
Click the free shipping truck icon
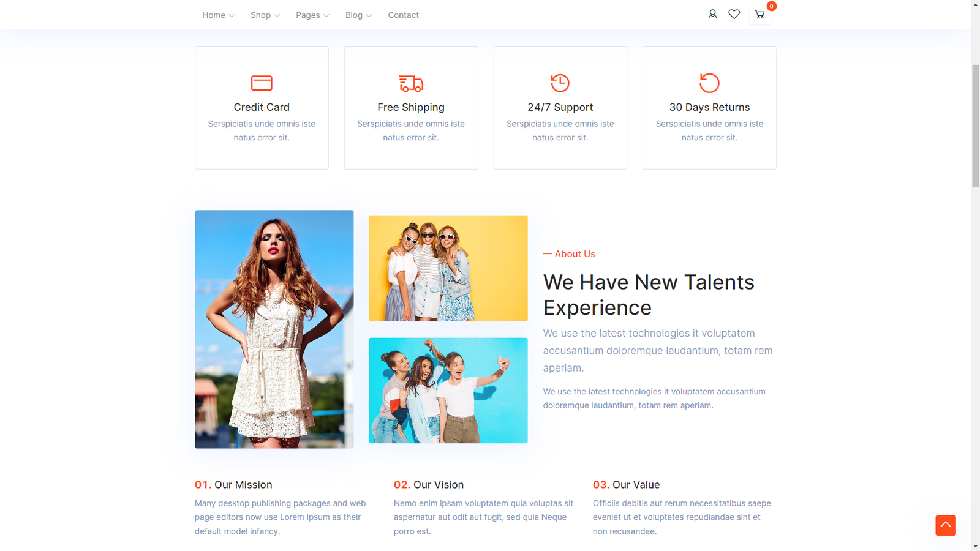pyautogui.click(x=411, y=83)
